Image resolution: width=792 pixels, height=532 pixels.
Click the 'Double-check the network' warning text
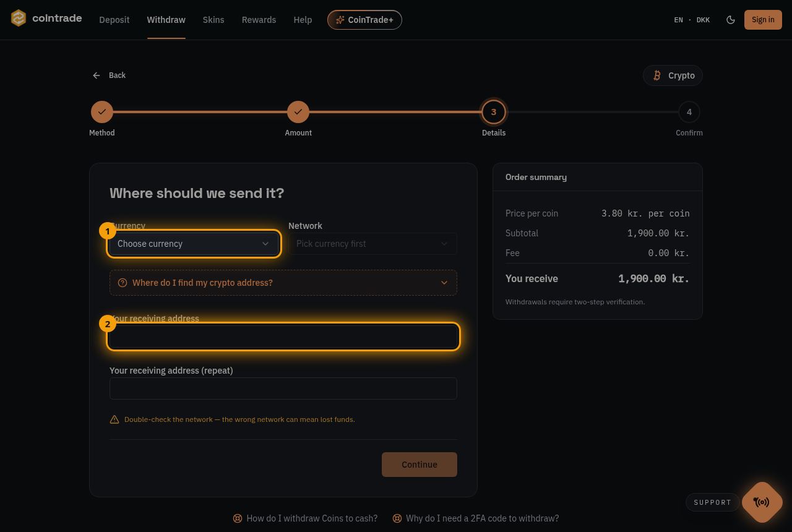(x=239, y=419)
